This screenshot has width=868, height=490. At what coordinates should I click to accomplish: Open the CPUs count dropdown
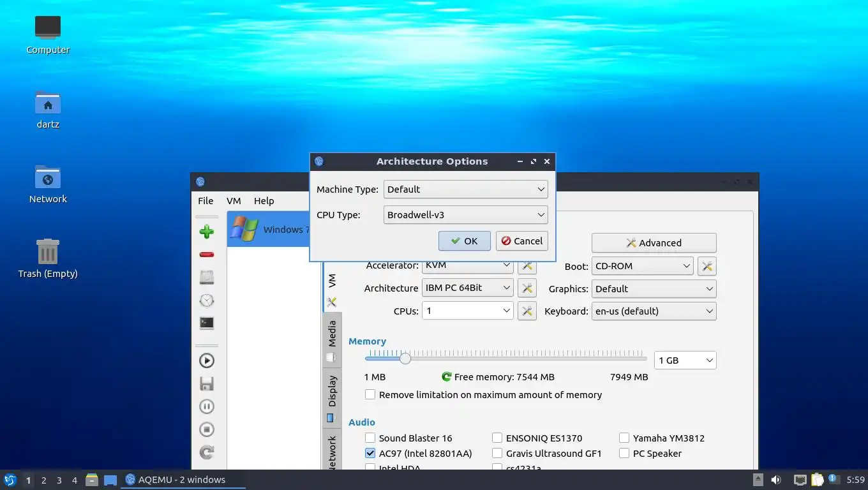pyautogui.click(x=468, y=311)
